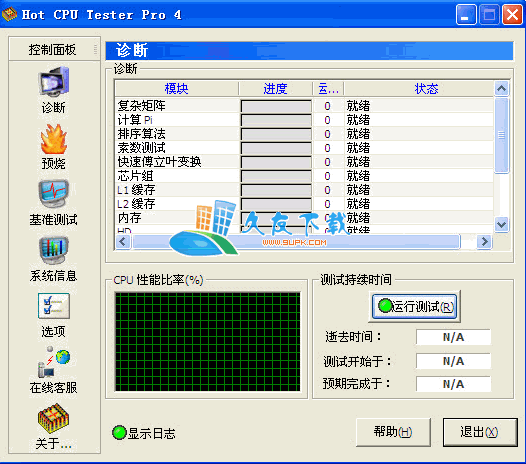Click the 状态 column header
The image size is (526, 464).
click(419, 89)
